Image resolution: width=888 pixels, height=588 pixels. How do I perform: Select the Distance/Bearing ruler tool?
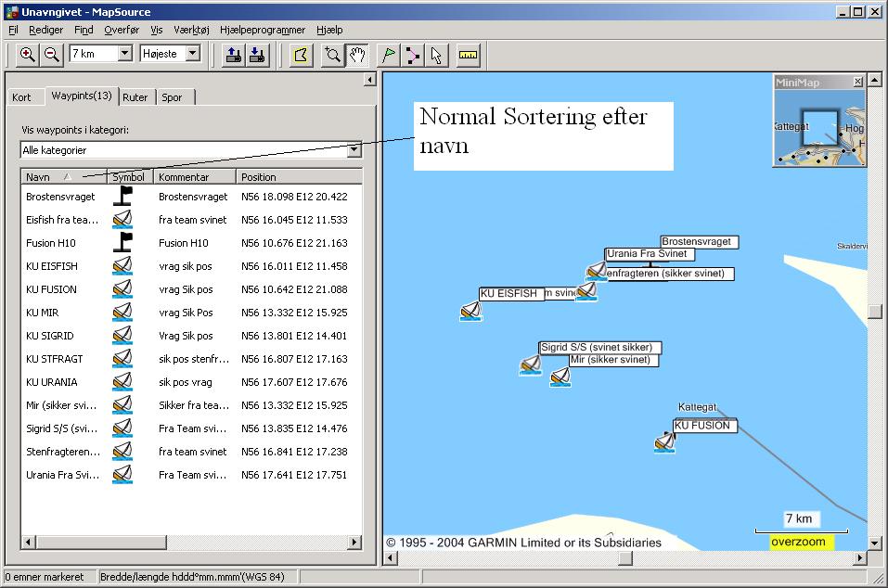(468, 55)
